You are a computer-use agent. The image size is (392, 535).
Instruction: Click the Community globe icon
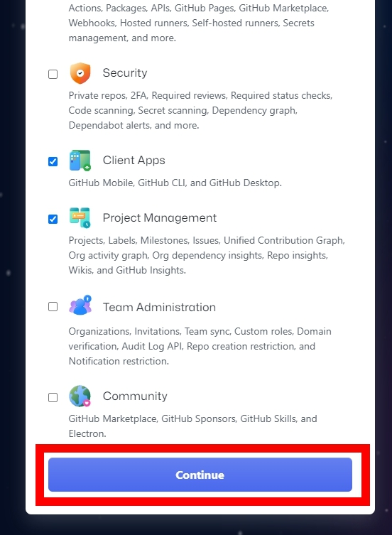pyautogui.click(x=80, y=396)
